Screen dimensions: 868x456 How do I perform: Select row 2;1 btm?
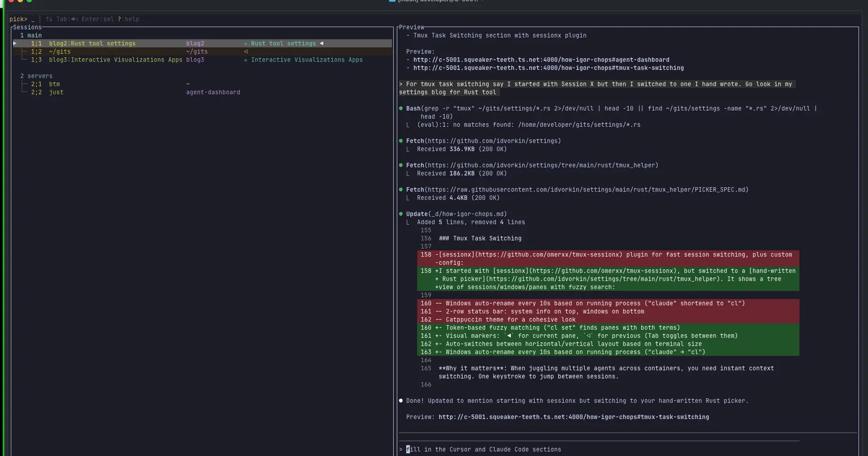point(202,84)
